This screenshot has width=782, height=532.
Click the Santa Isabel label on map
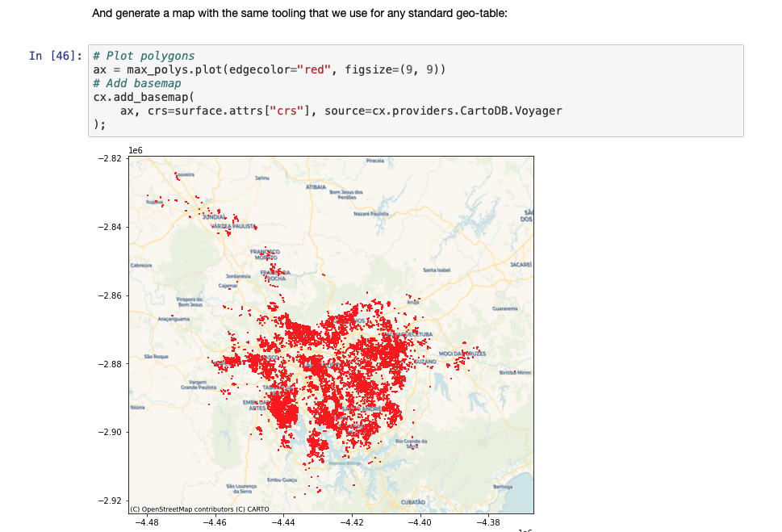click(436, 270)
